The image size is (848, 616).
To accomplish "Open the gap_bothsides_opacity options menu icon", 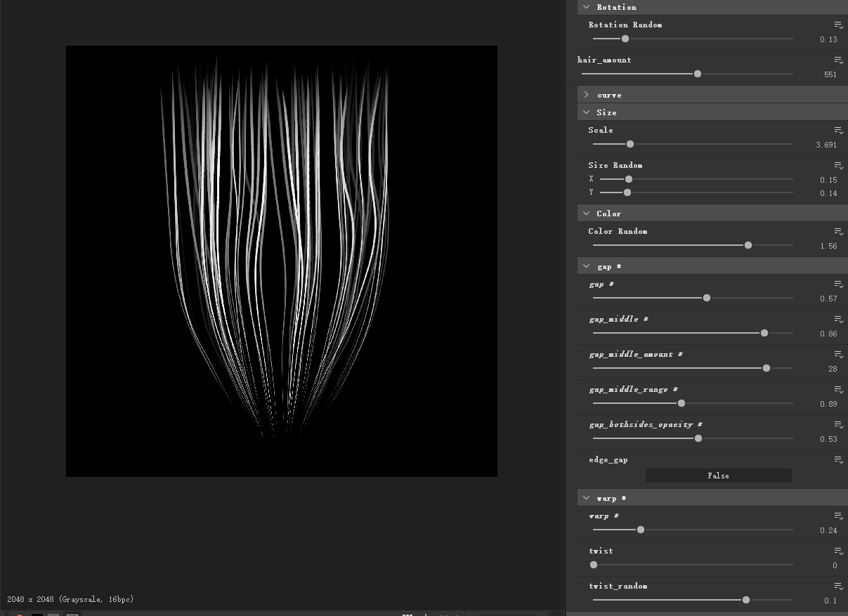I will [838, 425].
